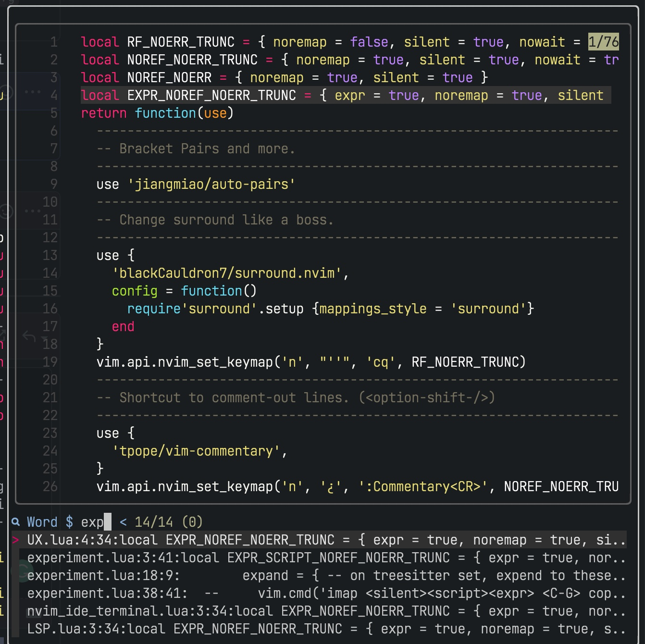The height and width of the screenshot is (644, 645).
Task: Expand the folded code ellipsis at line 4
Action: click(x=32, y=91)
